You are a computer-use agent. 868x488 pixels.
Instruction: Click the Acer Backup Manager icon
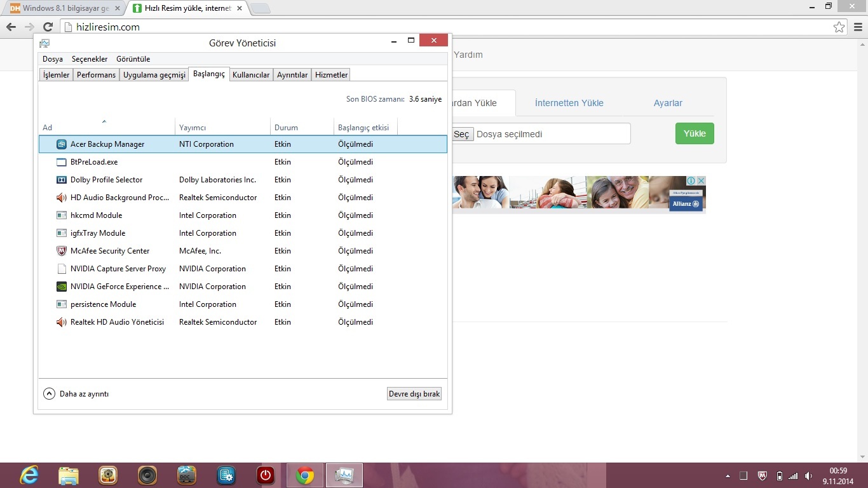pyautogui.click(x=62, y=144)
